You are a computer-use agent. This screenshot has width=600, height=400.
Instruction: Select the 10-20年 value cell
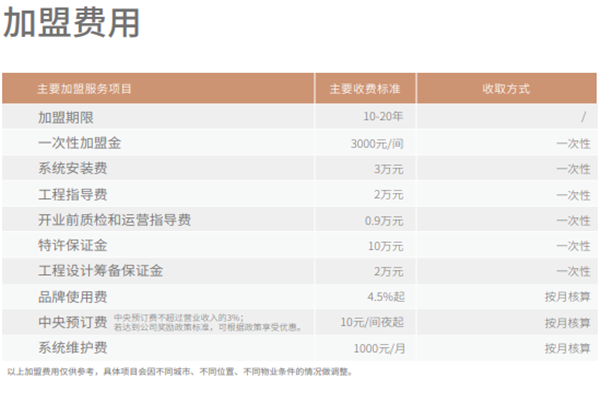383,118
